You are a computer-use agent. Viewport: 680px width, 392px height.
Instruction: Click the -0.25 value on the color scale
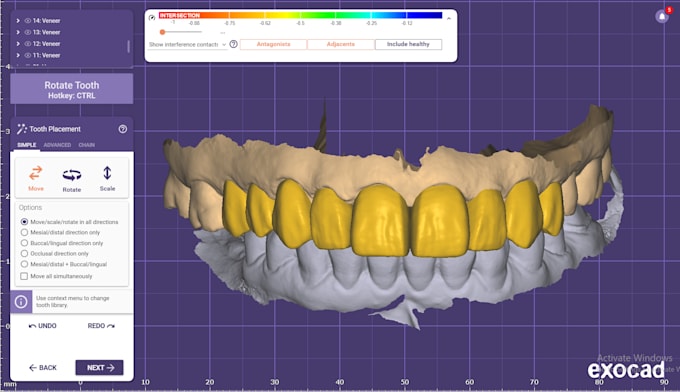(371, 23)
